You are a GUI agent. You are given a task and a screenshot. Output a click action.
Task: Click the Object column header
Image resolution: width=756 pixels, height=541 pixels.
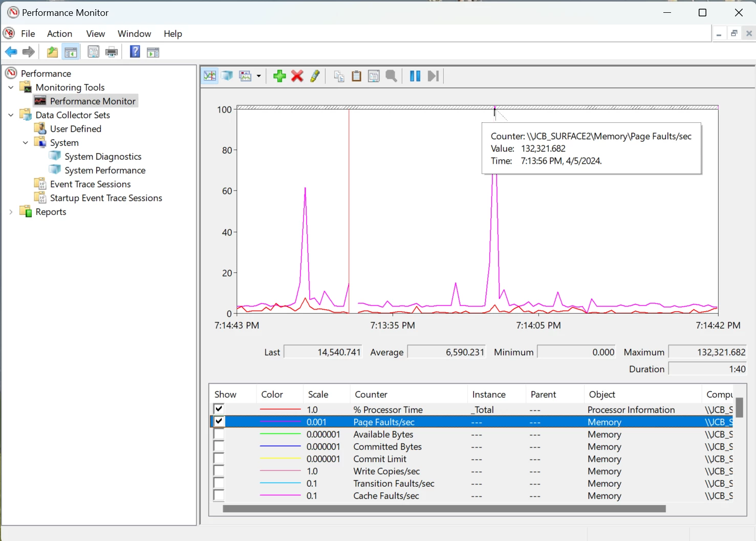point(642,395)
